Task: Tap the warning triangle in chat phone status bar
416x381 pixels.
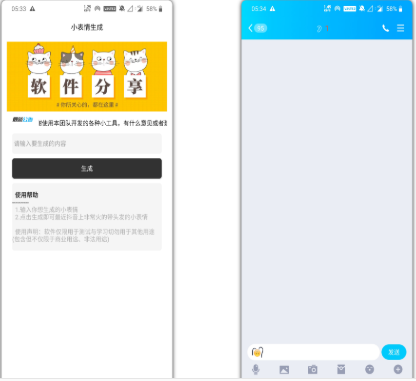Action: pos(273,9)
